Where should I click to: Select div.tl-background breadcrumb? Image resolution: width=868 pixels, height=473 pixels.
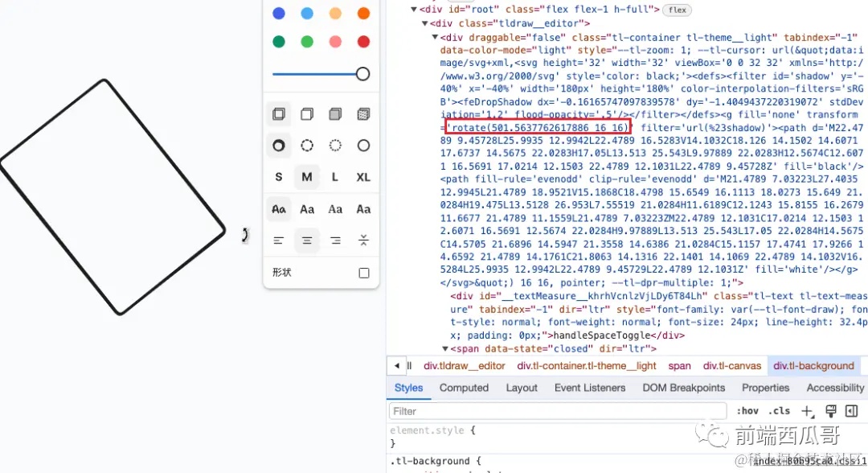point(813,365)
